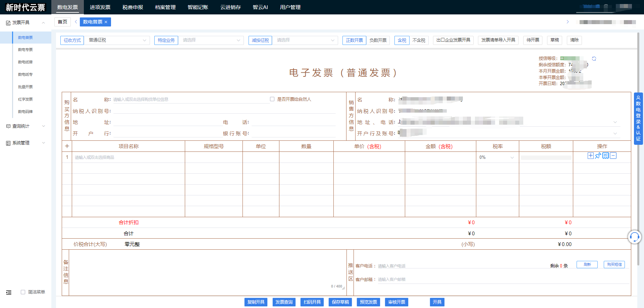
Task: Click the 保存草稿 button
Action: (340, 302)
